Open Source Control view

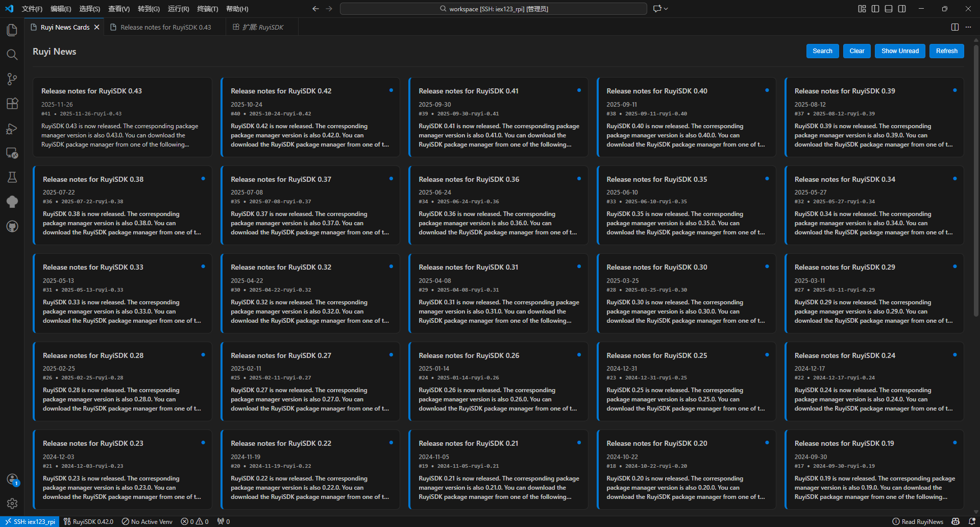tap(12, 79)
